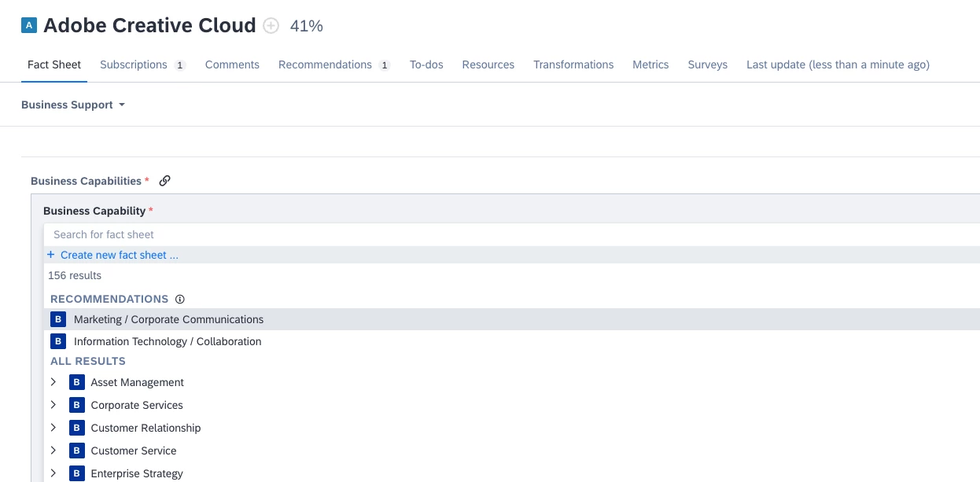Image resolution: width=980 pixels, height=482 pixels.
Task: Select Asset Management business capability
Action: tap(137, 382)
